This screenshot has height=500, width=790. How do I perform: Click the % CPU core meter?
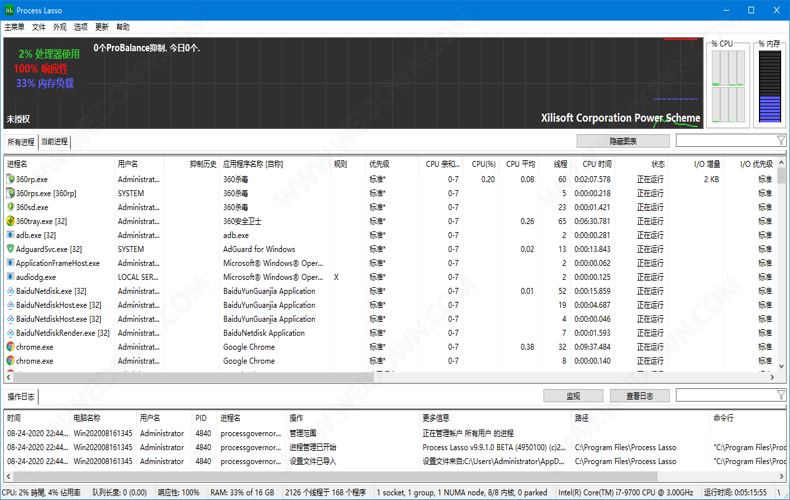point(728,86)
